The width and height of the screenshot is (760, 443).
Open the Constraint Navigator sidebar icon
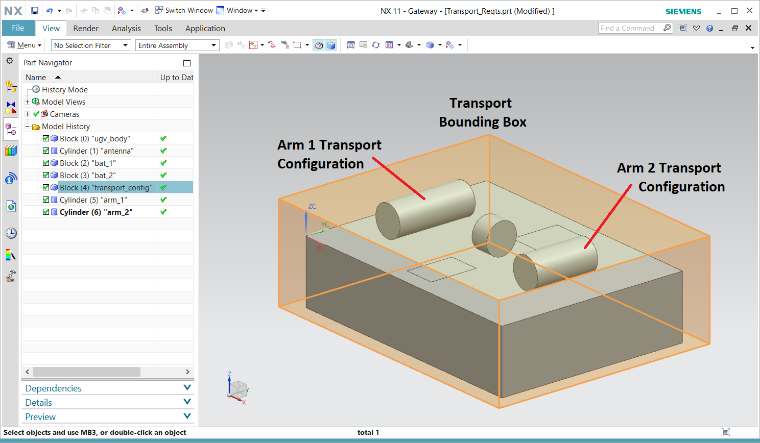(x=11, y=107)
